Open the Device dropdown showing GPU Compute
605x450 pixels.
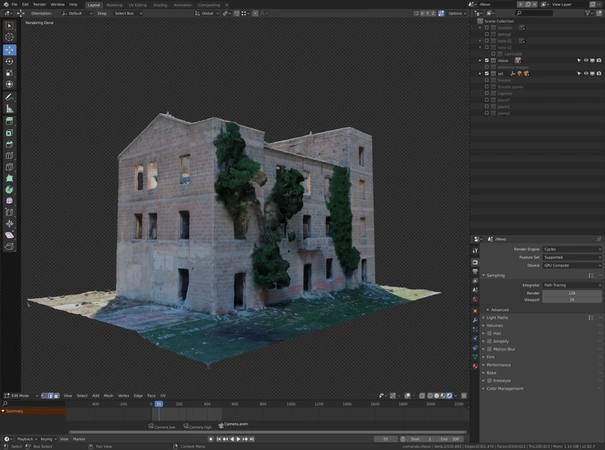[572, 266]
